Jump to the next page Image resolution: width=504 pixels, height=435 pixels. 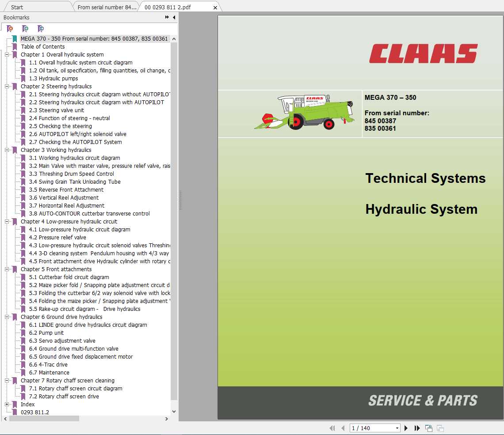point(406,428)
